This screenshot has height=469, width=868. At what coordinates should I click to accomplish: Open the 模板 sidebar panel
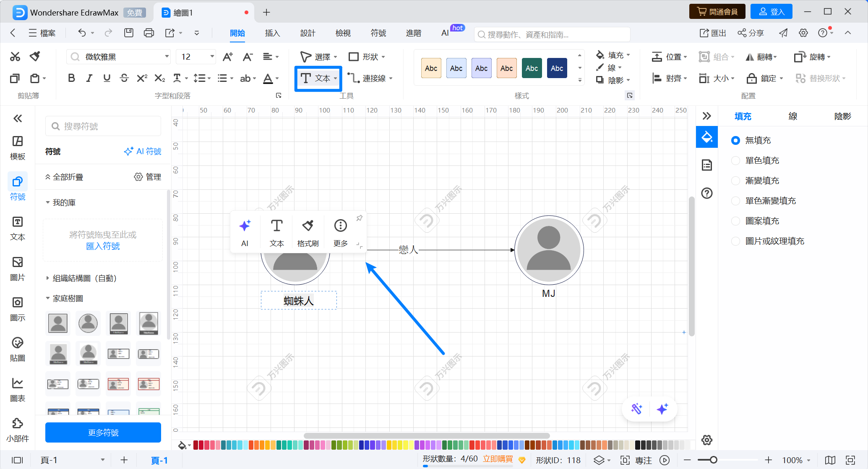18,148
